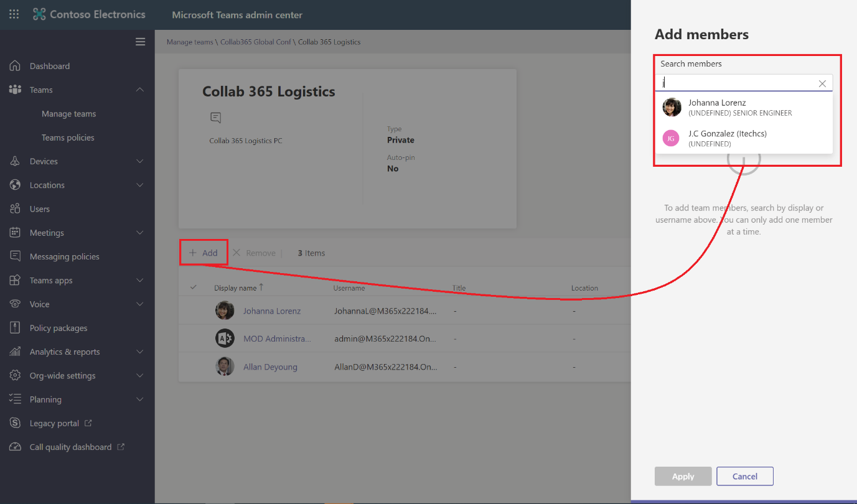Screen dimensions: 857x504
Task: Click admin@M365x222184 username cell
Action: coord(386,338)
